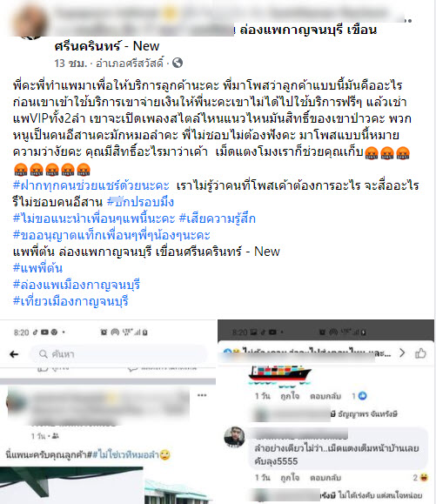This screenshot has width=436, height=504.
Task: Open hashtag #ล่องแพเมืองกาญจนบุรี
Action: click(77, 285)
